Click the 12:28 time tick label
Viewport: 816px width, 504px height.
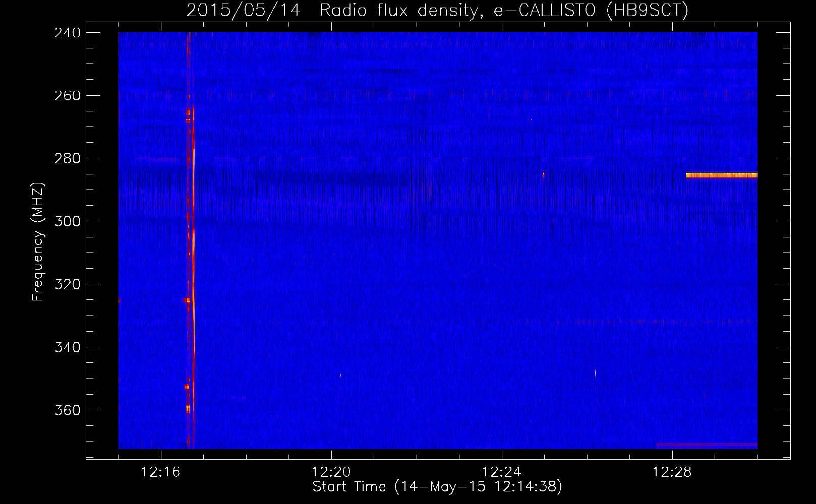point(672,472)
